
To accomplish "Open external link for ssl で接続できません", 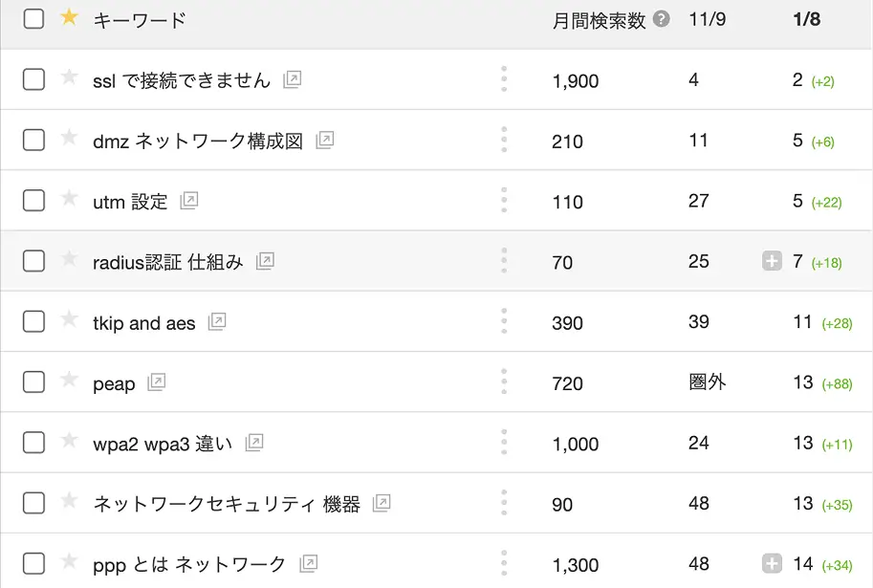I will (x=293, y=79).
